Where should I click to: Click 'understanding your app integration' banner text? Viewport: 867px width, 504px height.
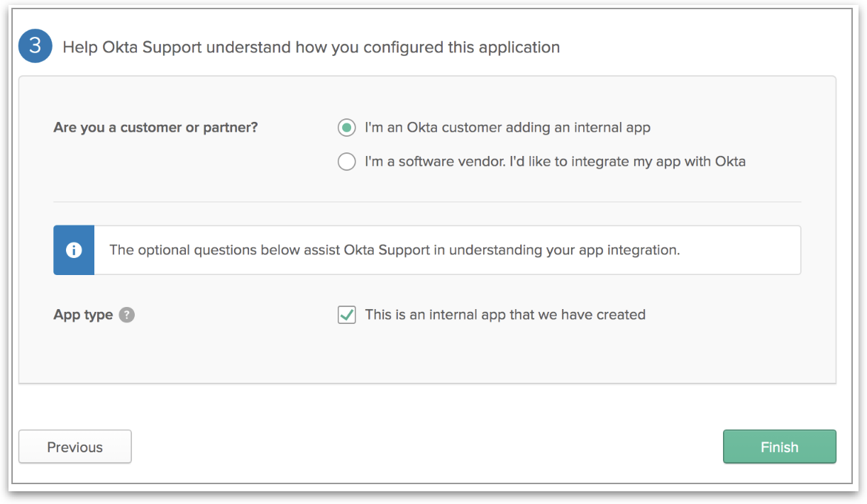click(564, 250)
